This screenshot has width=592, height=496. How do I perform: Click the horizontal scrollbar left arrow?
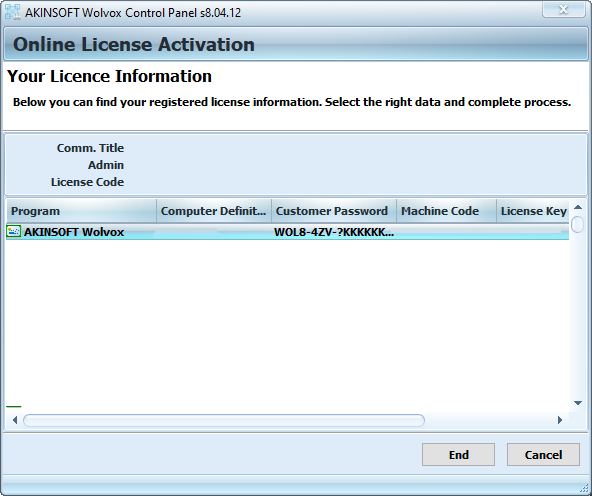coord(15,420)
